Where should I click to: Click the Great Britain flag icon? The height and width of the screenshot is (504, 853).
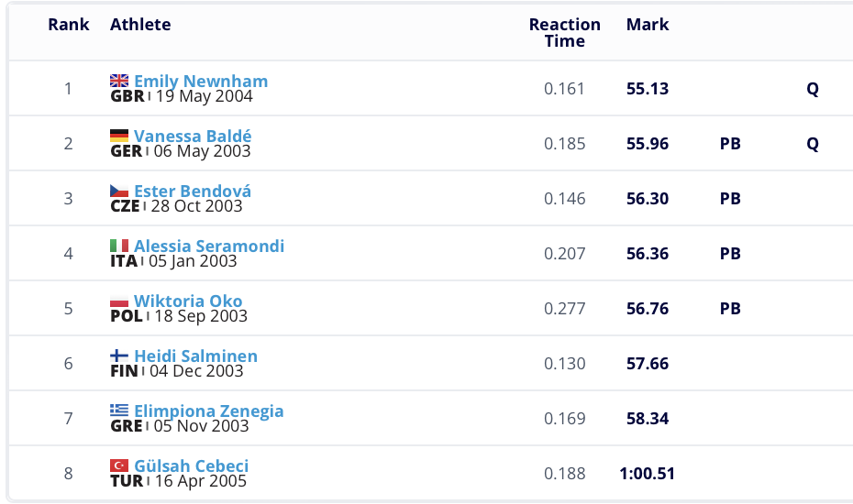119,81
